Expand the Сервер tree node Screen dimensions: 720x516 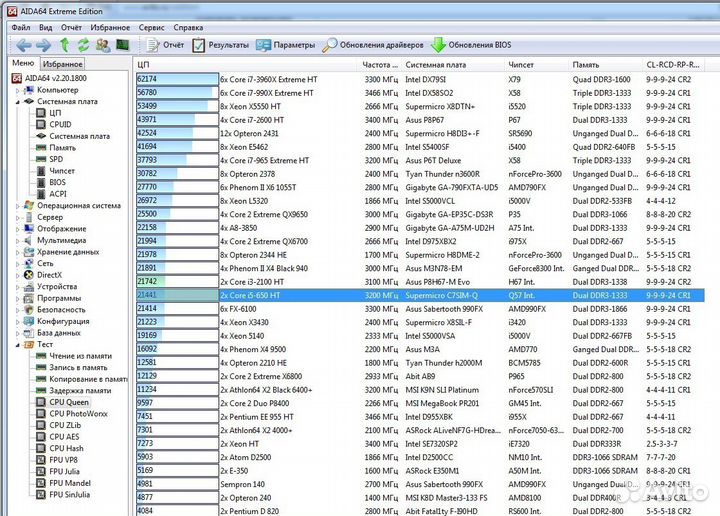point(18,218)
